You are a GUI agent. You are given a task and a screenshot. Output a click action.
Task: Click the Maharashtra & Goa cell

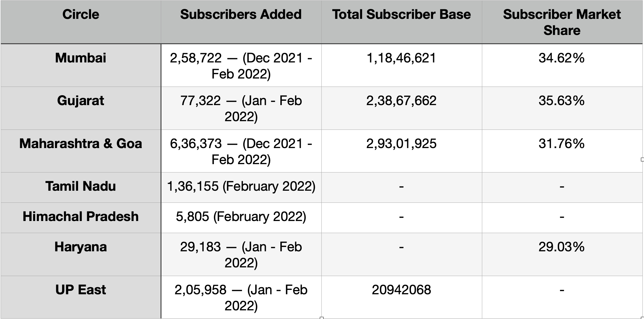[x=81, y=151]
